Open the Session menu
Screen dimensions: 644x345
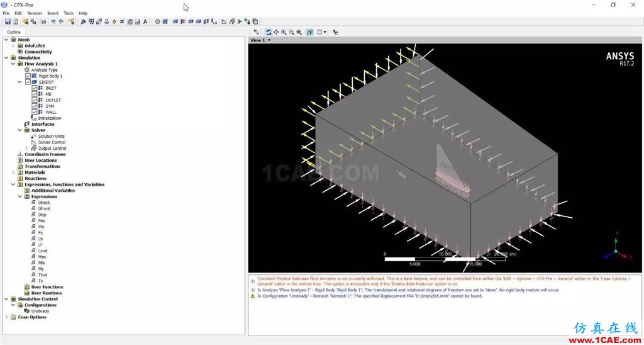(35, 13)
